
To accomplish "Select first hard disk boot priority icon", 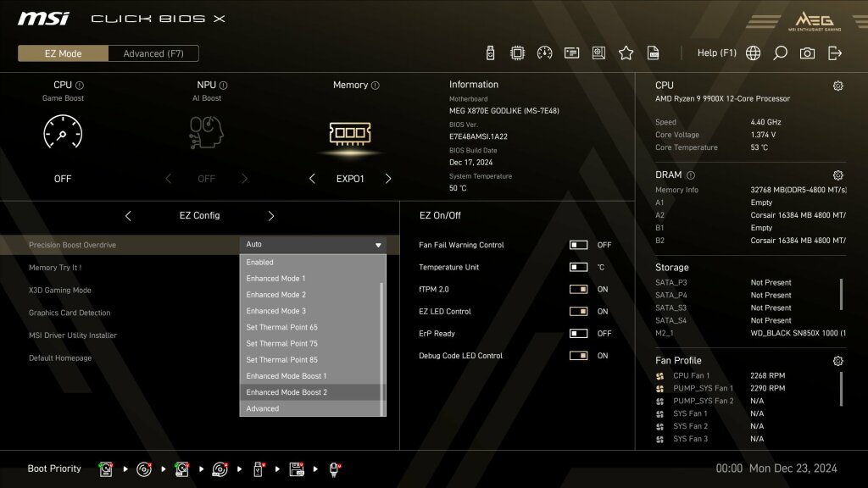I will 106,469.
